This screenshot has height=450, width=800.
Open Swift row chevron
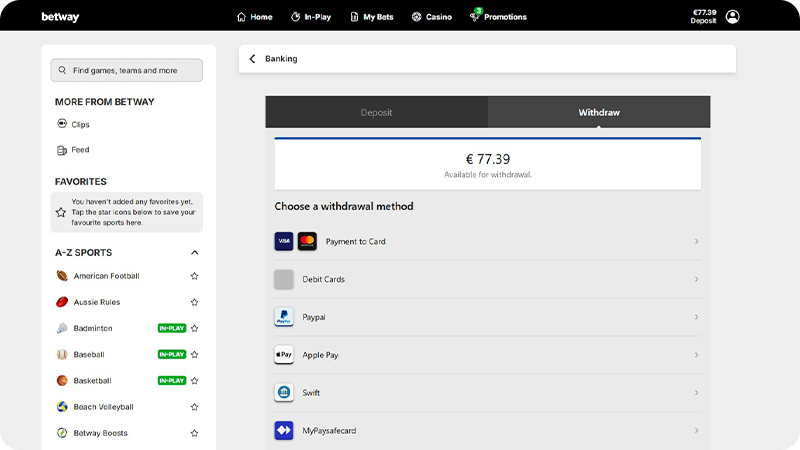point(696,392)
